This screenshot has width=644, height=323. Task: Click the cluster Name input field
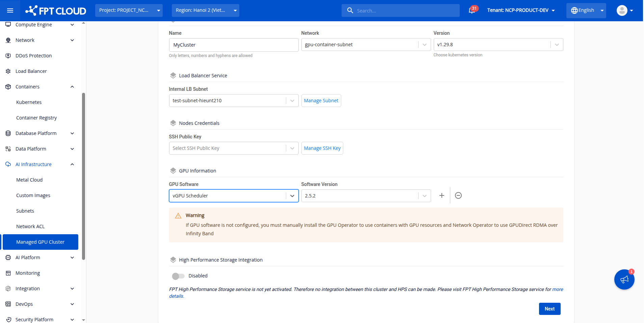(x=233, y=45)
